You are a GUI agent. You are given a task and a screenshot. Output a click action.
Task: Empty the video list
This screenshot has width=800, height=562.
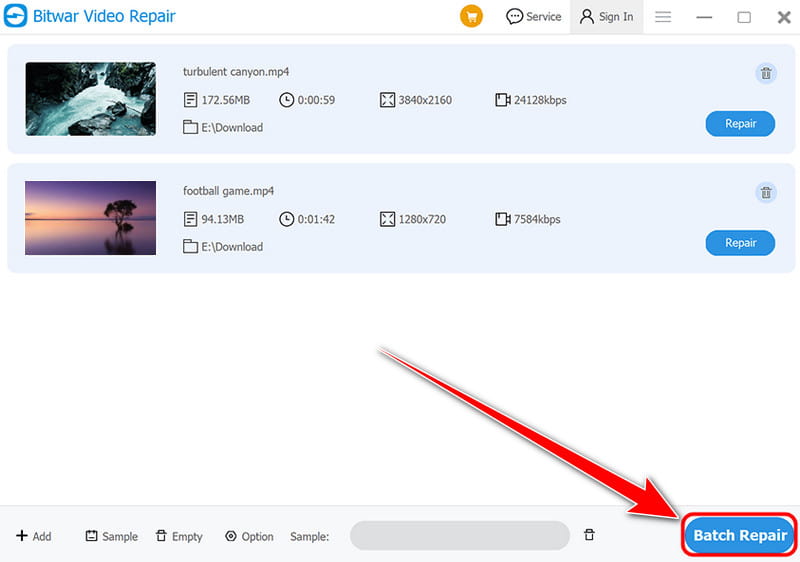click(x=179, y=536)
